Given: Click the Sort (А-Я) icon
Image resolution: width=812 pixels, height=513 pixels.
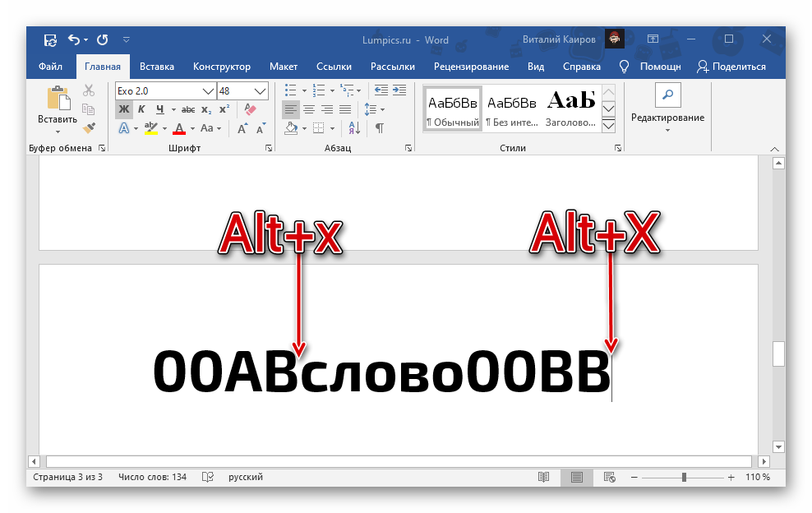Looking at the screenshot, I should coord(354,128).
